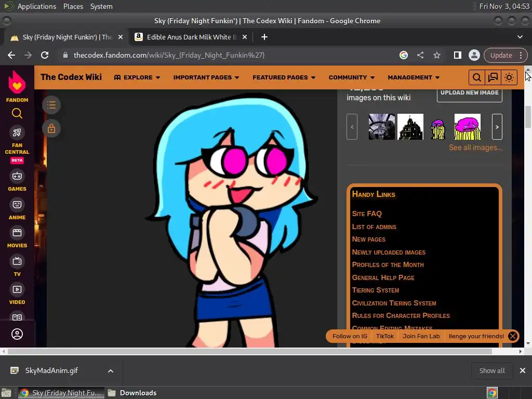Viewport: 532px width, 399px height.
Task: Open General Help Page link
Action: pos(383,277)
